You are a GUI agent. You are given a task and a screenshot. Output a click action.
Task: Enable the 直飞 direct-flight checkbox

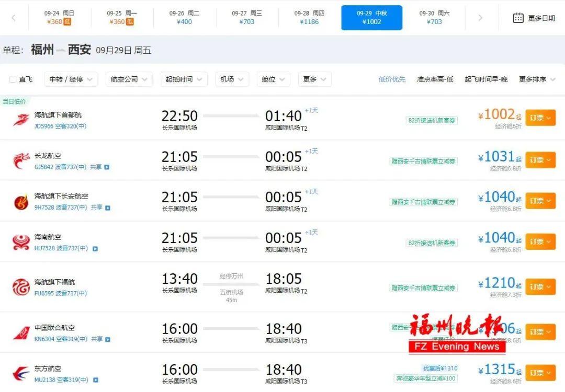13,79
